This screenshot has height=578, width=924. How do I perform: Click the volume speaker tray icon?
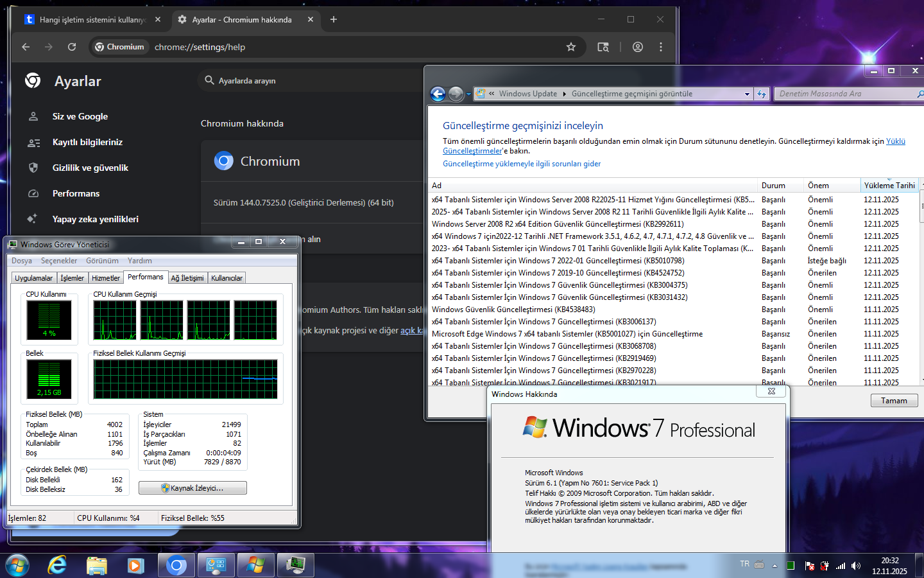[856, 566]
